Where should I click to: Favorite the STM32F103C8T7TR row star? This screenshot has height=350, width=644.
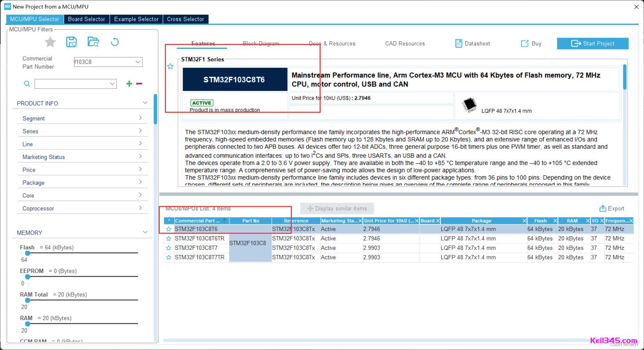tap(168, 257)
